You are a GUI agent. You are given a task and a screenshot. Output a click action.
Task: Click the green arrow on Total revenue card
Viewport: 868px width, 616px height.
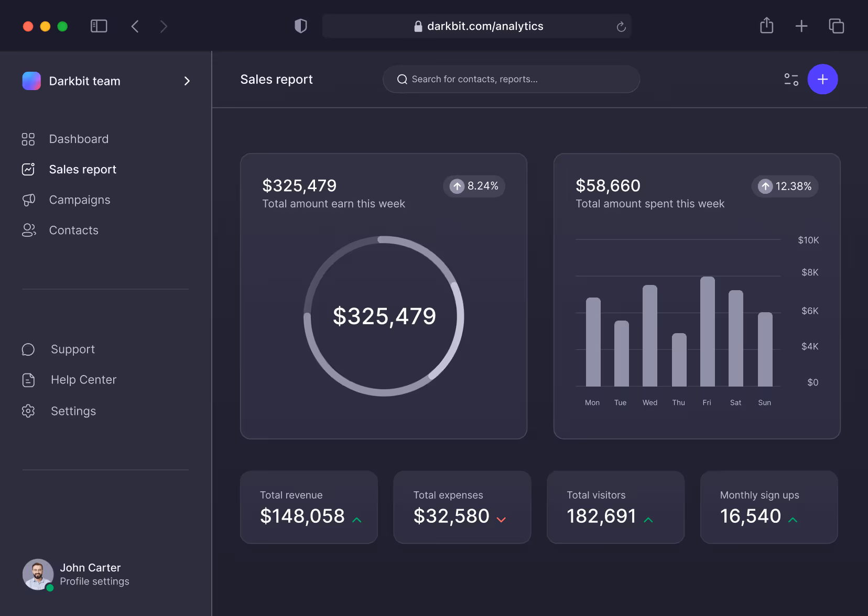point(357,520)
